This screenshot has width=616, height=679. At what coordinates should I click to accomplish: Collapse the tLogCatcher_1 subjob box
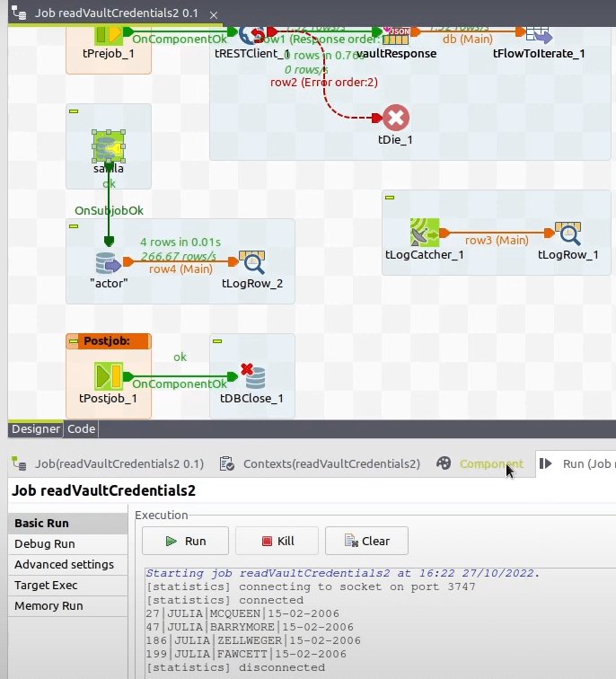click(x=390, y=198)
